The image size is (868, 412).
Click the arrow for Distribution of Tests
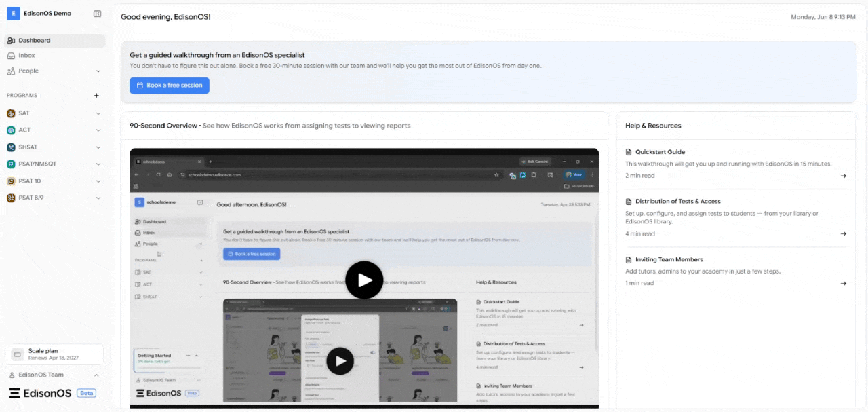tap(843, 234)
